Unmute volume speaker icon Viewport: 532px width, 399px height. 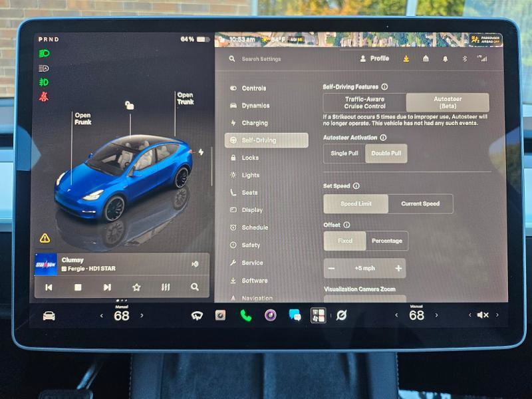pos(483,315)
